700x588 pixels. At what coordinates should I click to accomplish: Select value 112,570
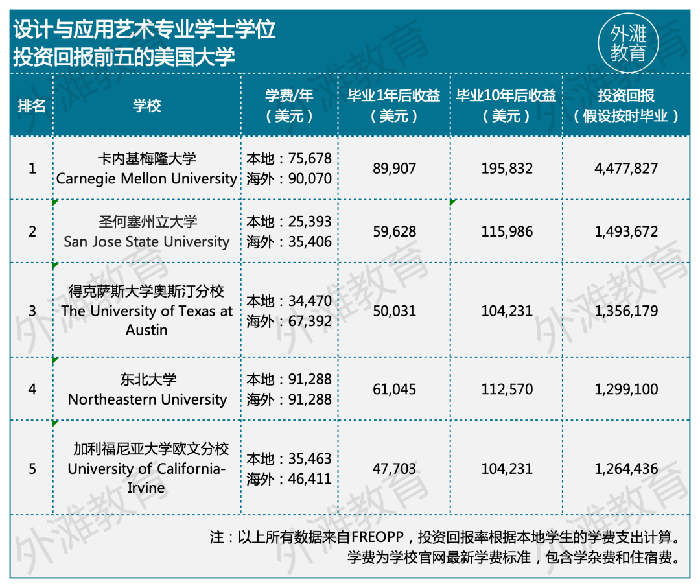click(x=507, y=389)
